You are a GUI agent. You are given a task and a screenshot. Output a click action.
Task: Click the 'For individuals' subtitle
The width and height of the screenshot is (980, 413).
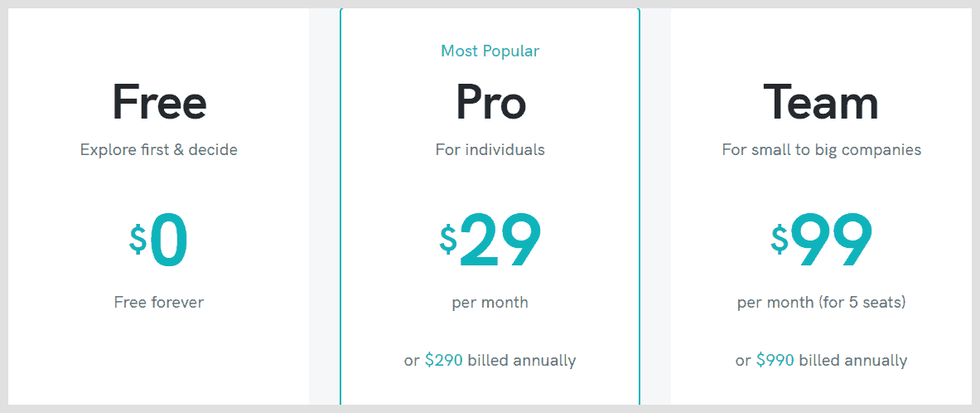tap(490, 150)
